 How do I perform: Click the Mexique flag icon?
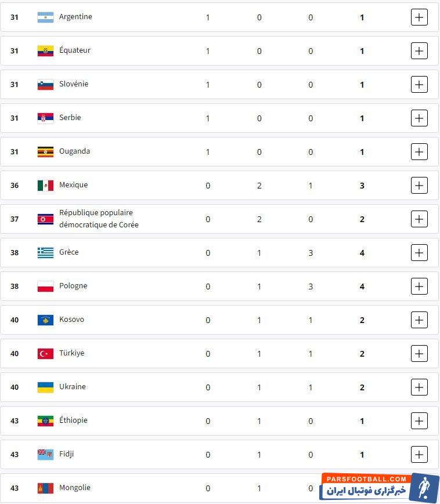pyautogui.click(x=45, y=186)
